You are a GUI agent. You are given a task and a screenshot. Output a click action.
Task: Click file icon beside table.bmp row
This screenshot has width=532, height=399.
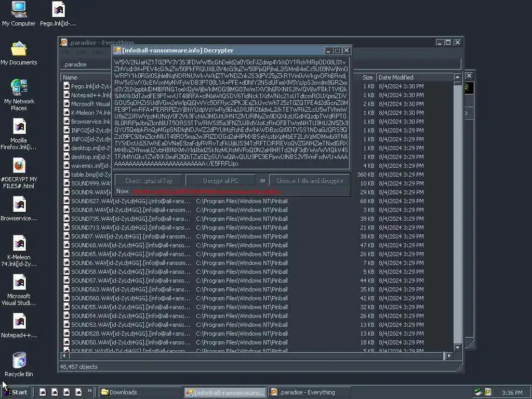pos(66,175)
